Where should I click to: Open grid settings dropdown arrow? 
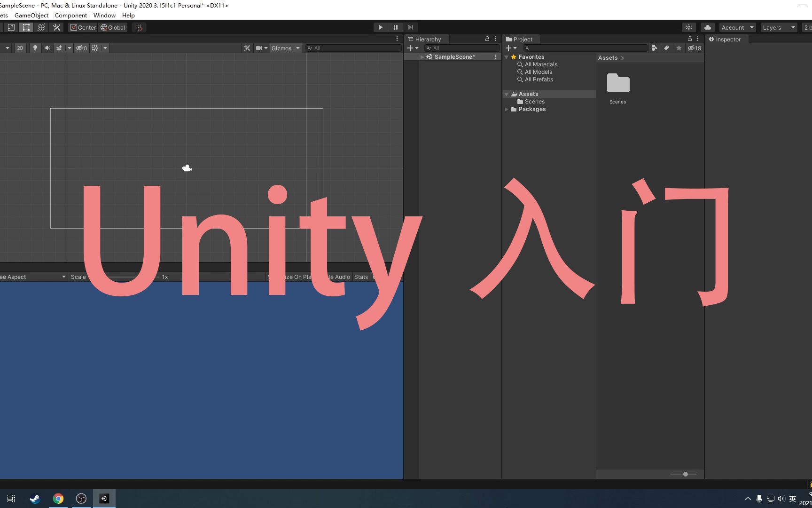point(105,48)
